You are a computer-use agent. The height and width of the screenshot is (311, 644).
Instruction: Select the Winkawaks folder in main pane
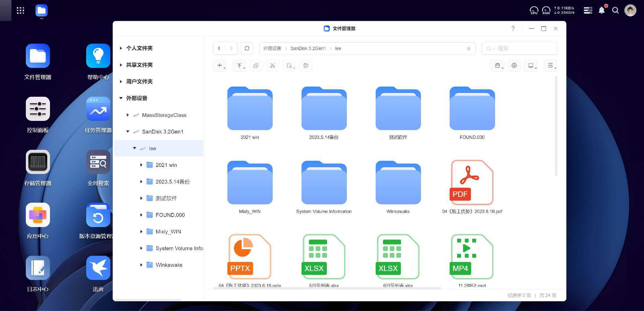(398, 183)
